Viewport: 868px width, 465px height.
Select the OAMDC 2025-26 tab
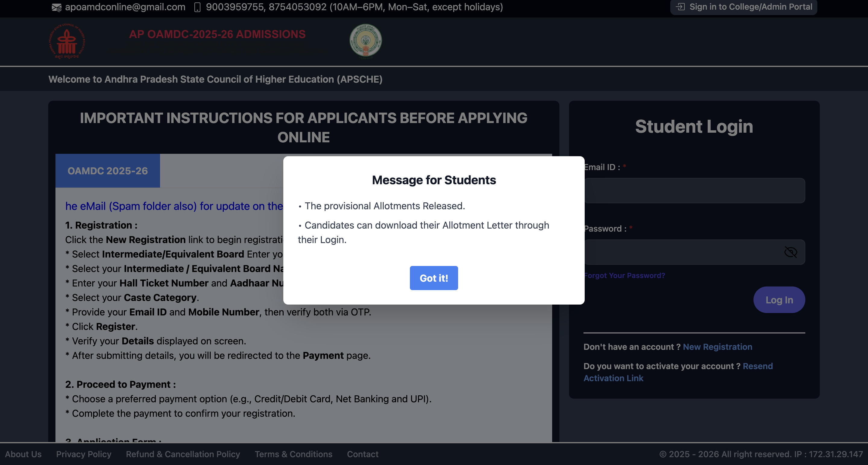(108, 171)
